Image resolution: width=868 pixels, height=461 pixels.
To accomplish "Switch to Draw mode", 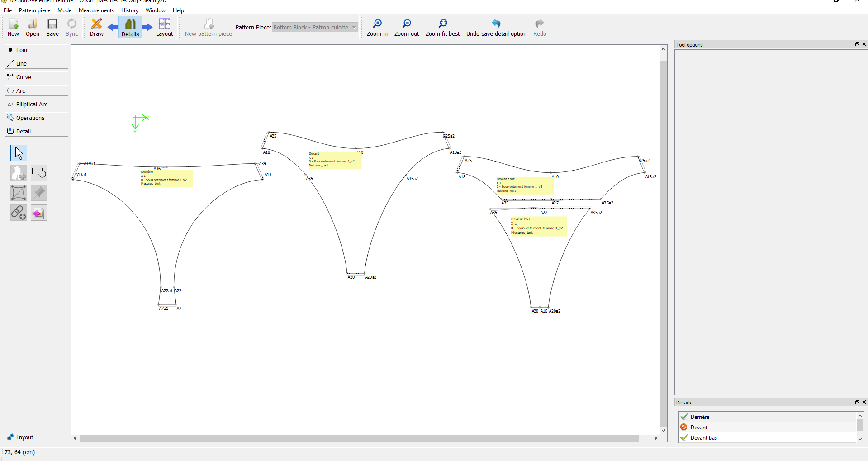I will click(x=96, y=28).
